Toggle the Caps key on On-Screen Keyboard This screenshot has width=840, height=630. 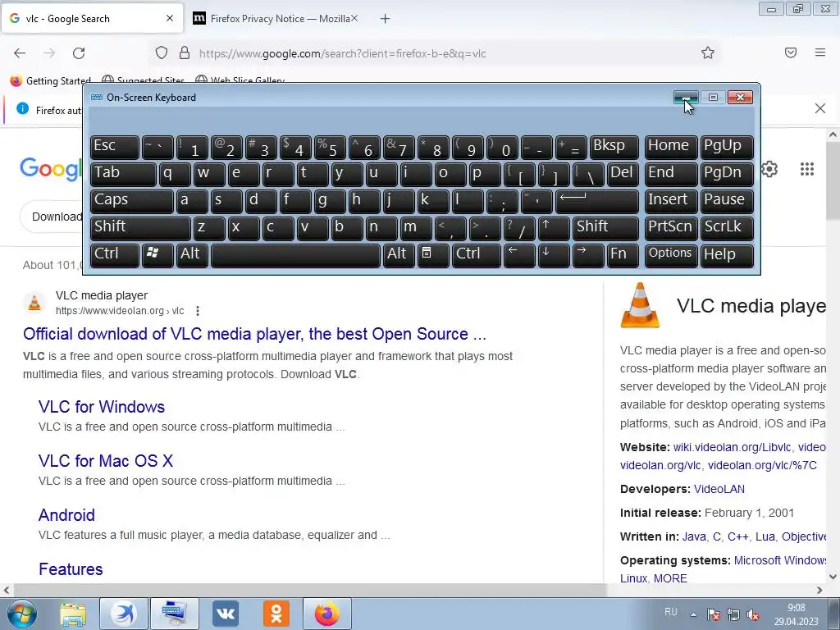pos(132,200)
